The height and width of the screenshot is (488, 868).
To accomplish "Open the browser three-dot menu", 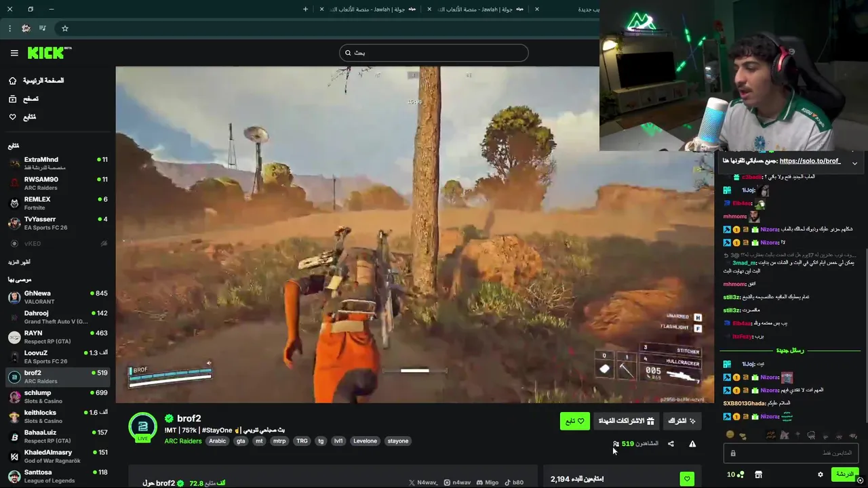I will point(9,28).
